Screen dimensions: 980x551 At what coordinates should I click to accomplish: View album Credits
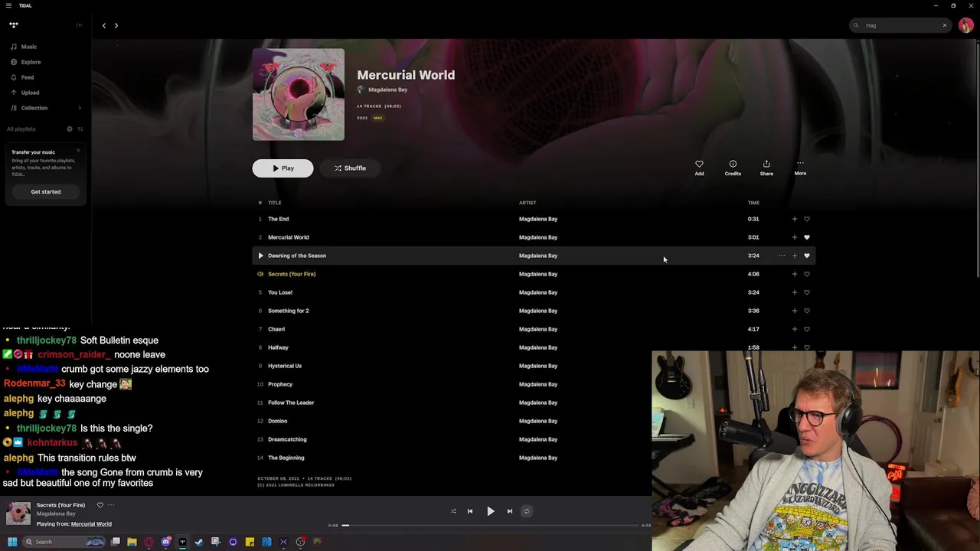point(733,168)
